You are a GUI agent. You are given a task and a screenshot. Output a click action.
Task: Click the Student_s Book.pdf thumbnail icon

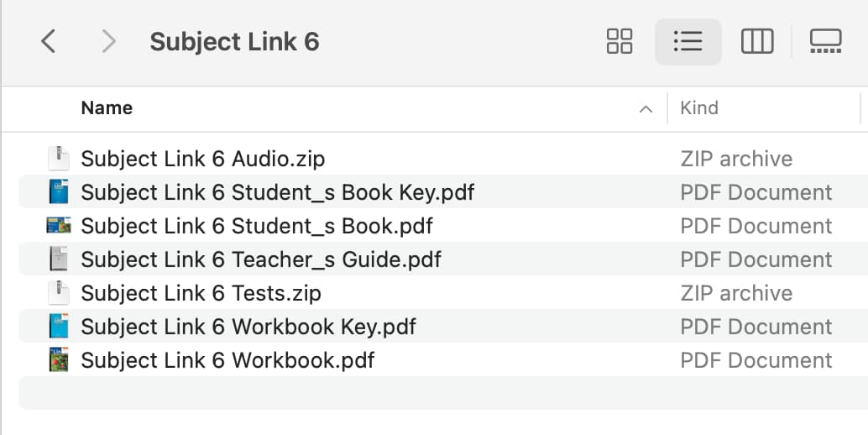[58, 225]
